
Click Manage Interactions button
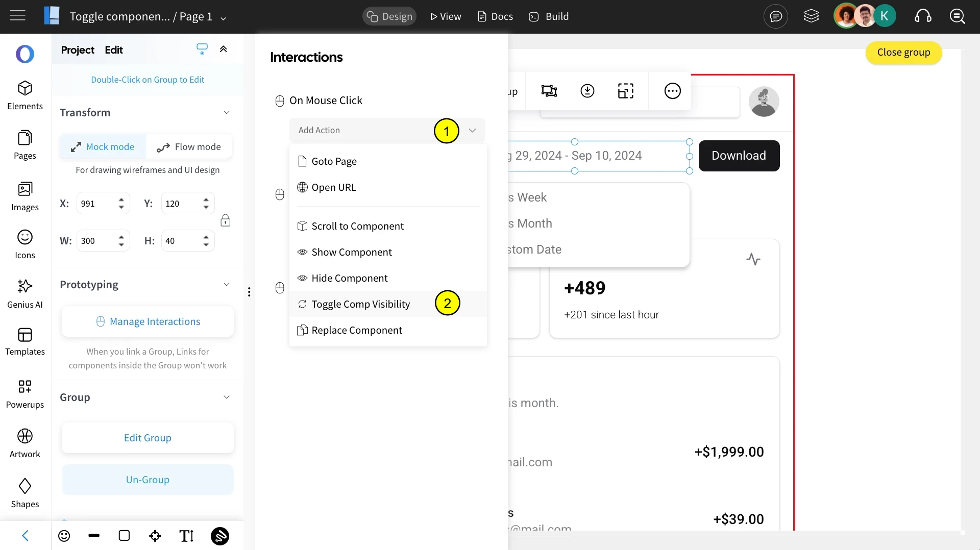click(148, 321)
